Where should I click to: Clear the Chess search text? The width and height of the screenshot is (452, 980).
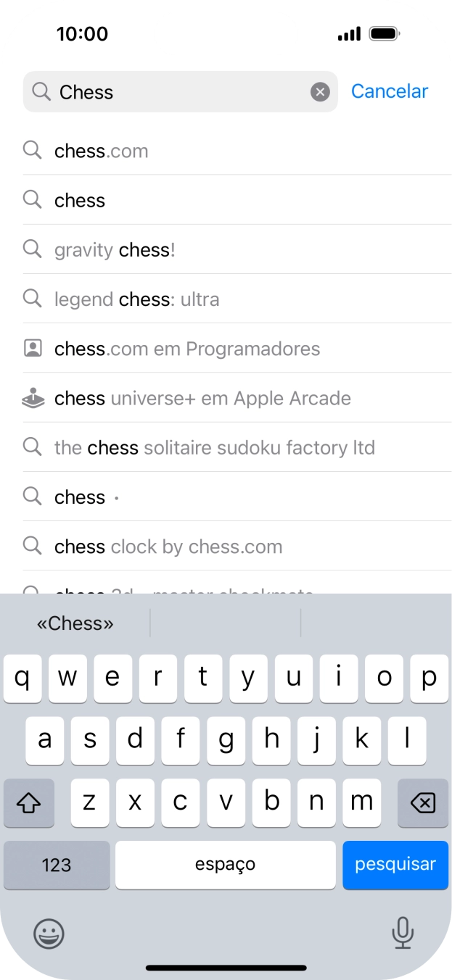320,92
